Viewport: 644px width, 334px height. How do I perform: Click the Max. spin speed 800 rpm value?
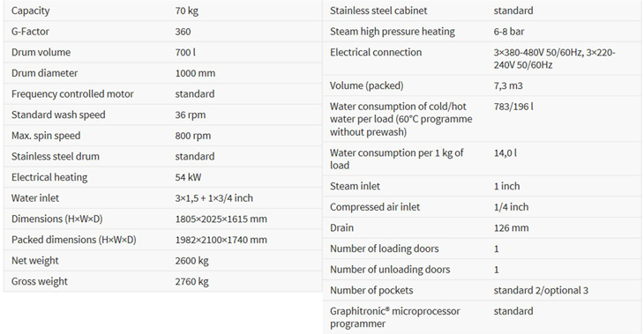(x=192, y=136)
